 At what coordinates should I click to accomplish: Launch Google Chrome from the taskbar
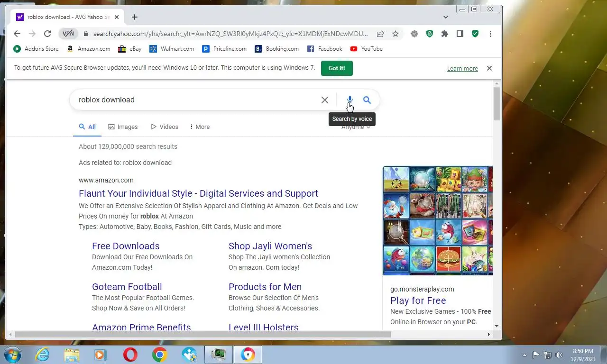pos(159,355)
